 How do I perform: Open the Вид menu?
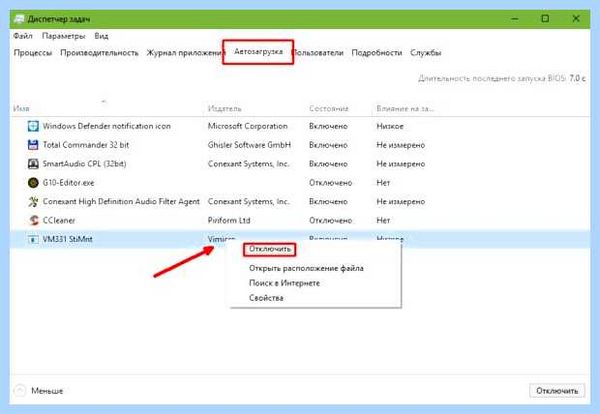tap(101, 36)
